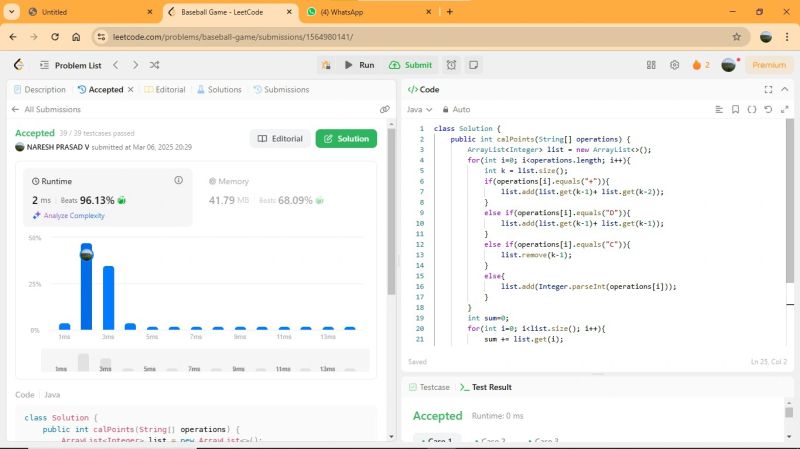Click the LeetCode logo icon

19,65
